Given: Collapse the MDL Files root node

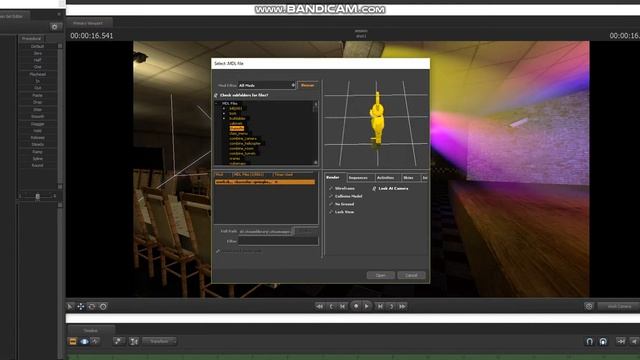Looking at the screenshot, I should (x=217, y=104).
